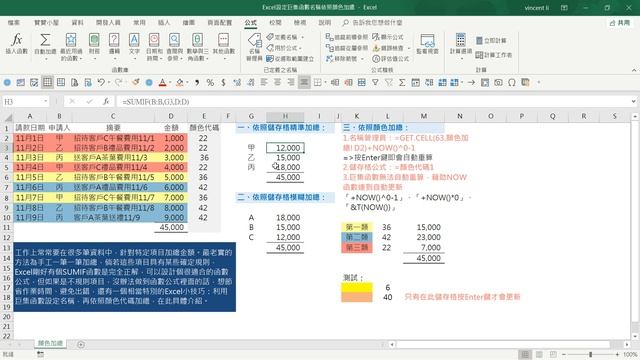640x360 pixels.
Task: Toggle the highlighted borders grid toolbar button
Action: click(47, 82)
